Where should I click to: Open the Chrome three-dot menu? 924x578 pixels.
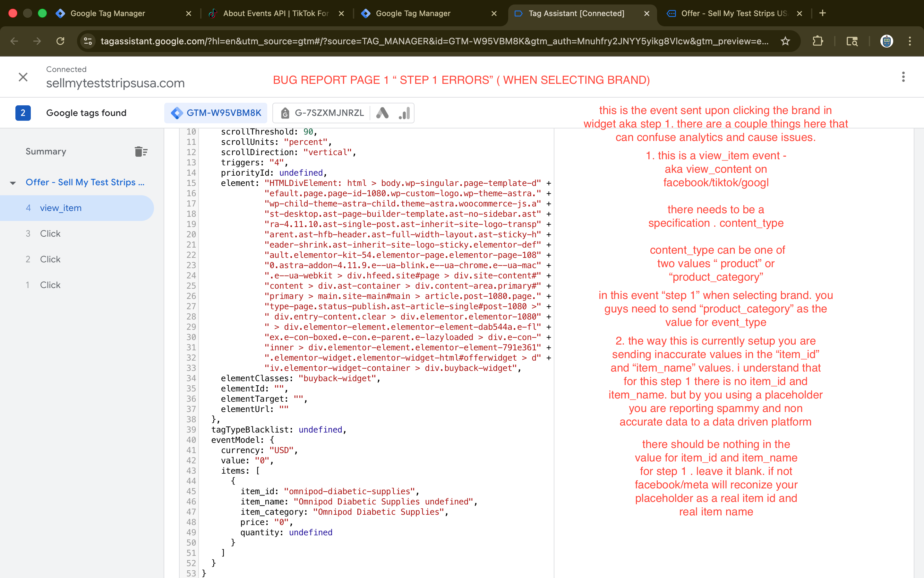pos(910,41)
